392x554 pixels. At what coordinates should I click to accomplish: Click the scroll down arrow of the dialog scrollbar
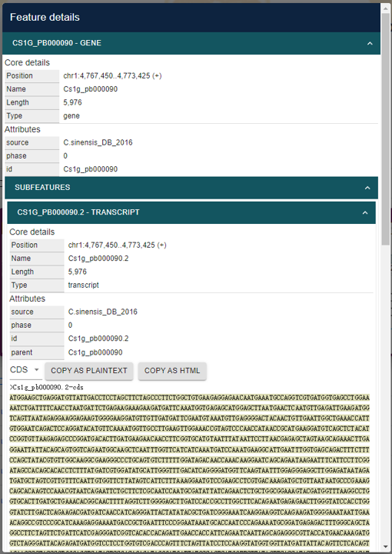(385, 546)
